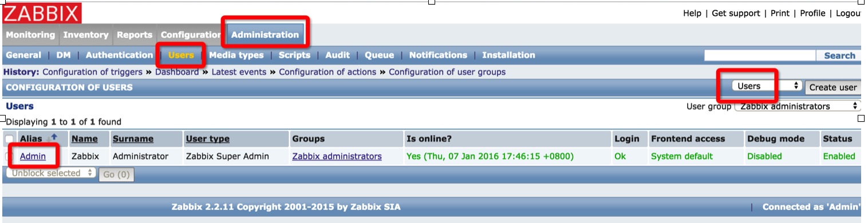Image resolution: width=868 pixels, height=223 pixels.
Task: Click the 'Zabbix 2.2.11 Copyright' footer text
Action: click(x=286, y=207)
